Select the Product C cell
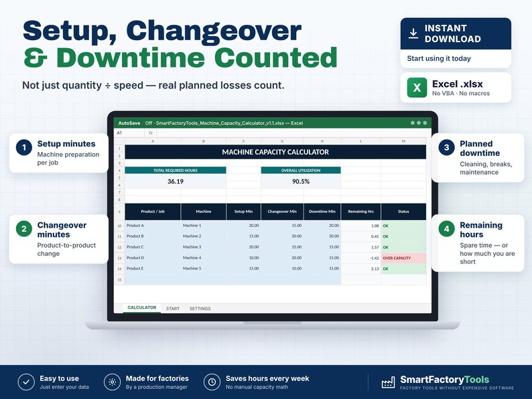This screenshot has height=399, width=532. (x=153, y=247)
